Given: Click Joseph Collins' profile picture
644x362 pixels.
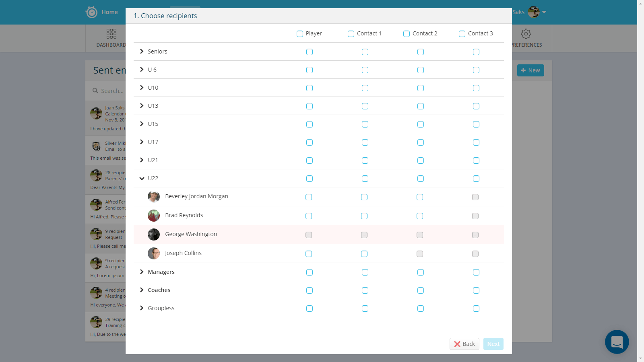Looking at the screenshot, I should [x=154, y=253].
